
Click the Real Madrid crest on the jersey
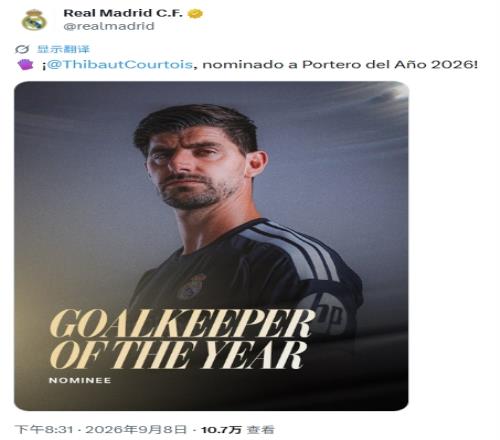[x=192, y=287]
